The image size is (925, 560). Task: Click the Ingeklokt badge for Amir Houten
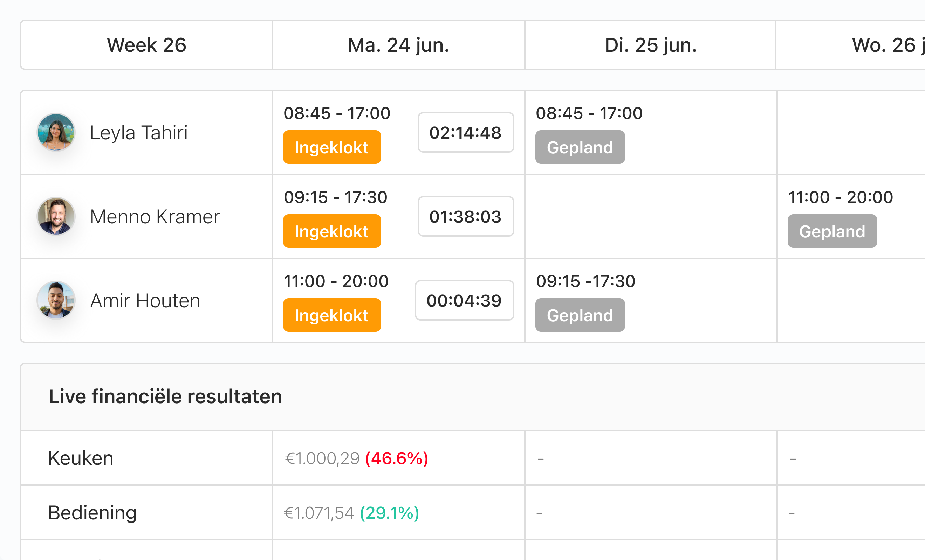click(332, 315)
